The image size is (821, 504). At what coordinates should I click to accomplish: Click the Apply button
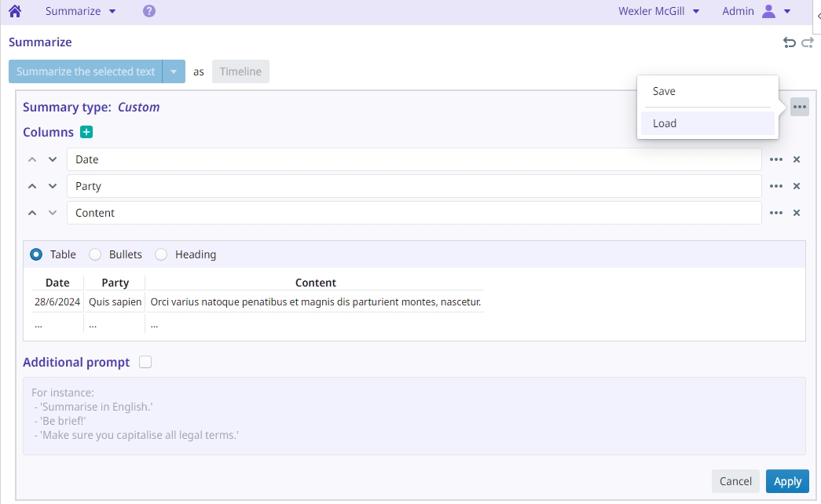[x=787, y=481]
